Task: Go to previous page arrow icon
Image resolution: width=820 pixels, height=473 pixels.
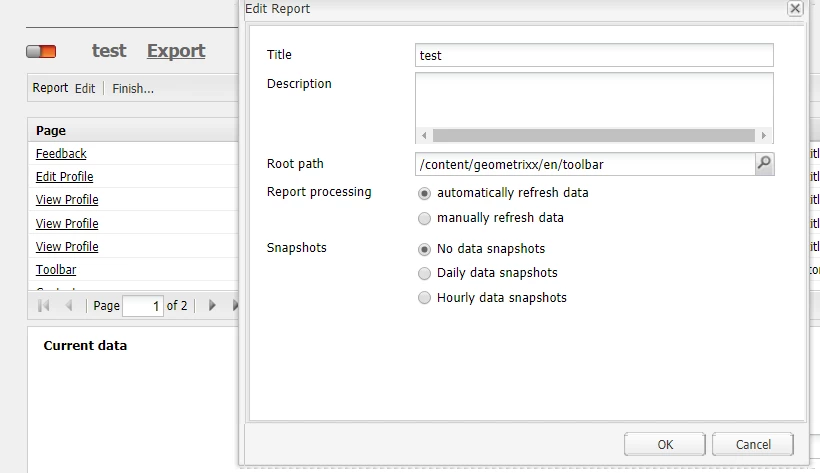Action: pos(69,306)
